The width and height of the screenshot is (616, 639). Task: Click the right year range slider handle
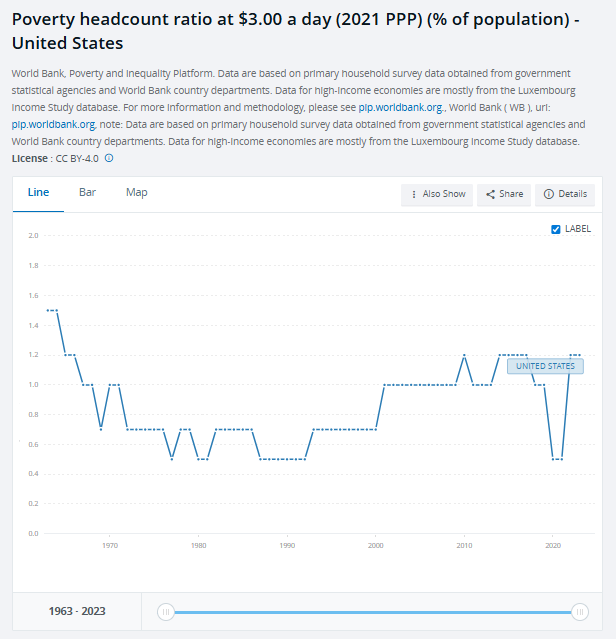(580, 612)
